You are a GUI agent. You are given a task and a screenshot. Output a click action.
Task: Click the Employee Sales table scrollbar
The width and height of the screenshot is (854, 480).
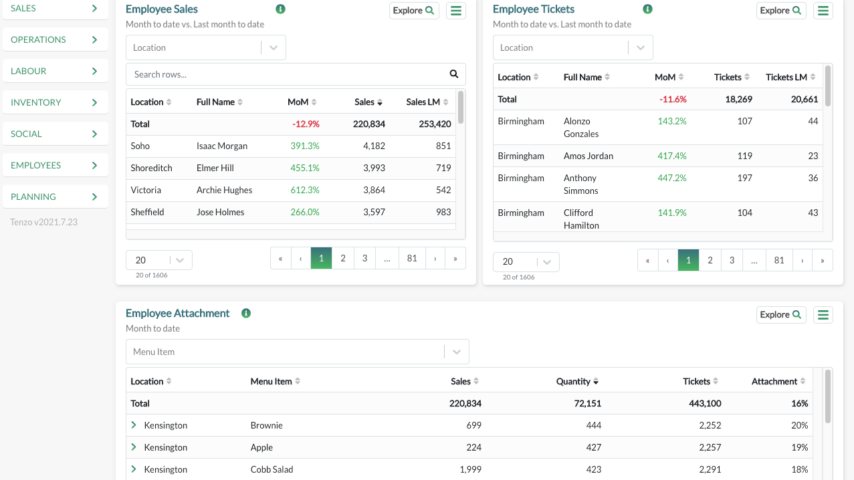(x=460, y=110)
